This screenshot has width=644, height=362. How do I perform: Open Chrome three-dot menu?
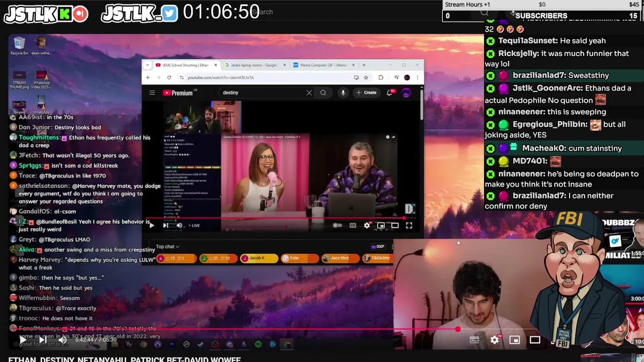tap(417, 77)
